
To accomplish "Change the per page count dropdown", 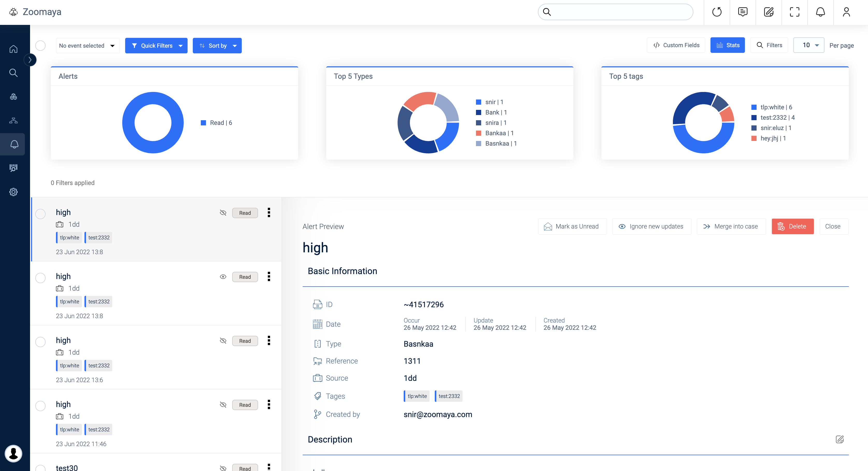I will [809, 45].
